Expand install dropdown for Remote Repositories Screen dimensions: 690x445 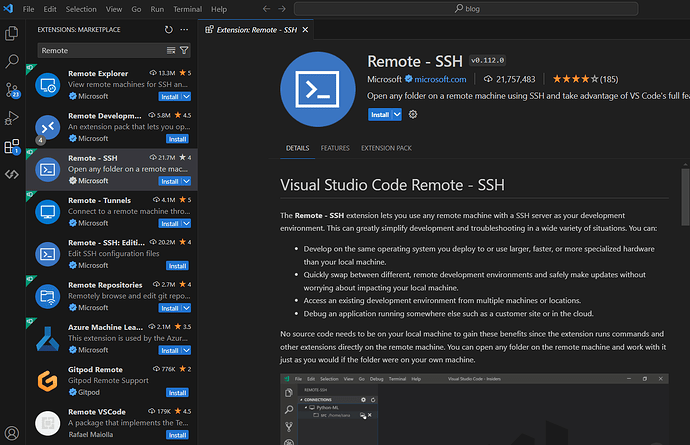pyautogui.click(x=187, y=308)
